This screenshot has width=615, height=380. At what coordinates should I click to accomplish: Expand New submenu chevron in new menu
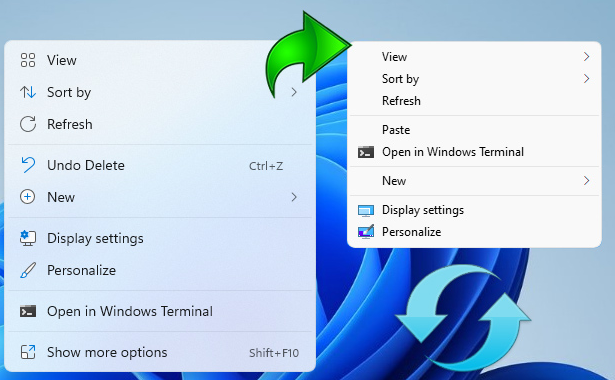point(294,197)
